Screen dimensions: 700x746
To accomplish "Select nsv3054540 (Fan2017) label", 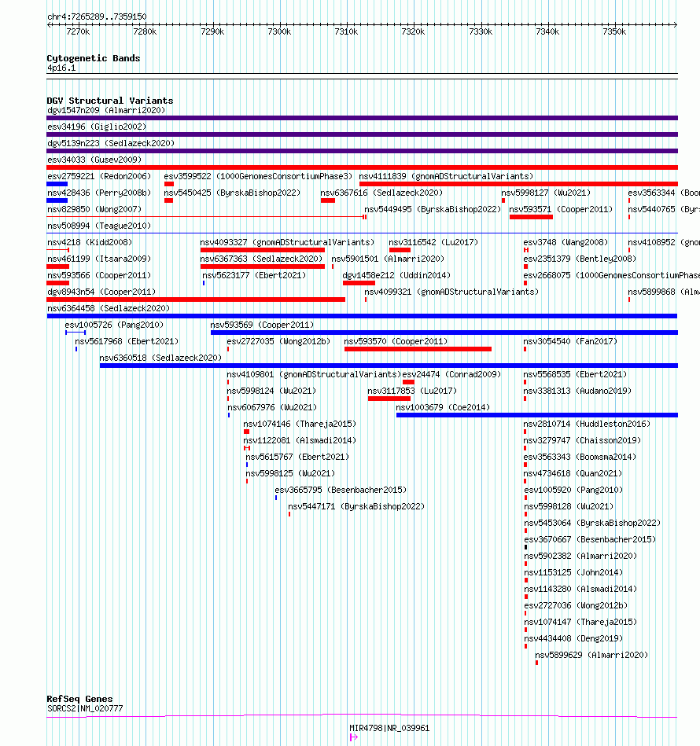I will pyautogui.click(x=570, y=342).
